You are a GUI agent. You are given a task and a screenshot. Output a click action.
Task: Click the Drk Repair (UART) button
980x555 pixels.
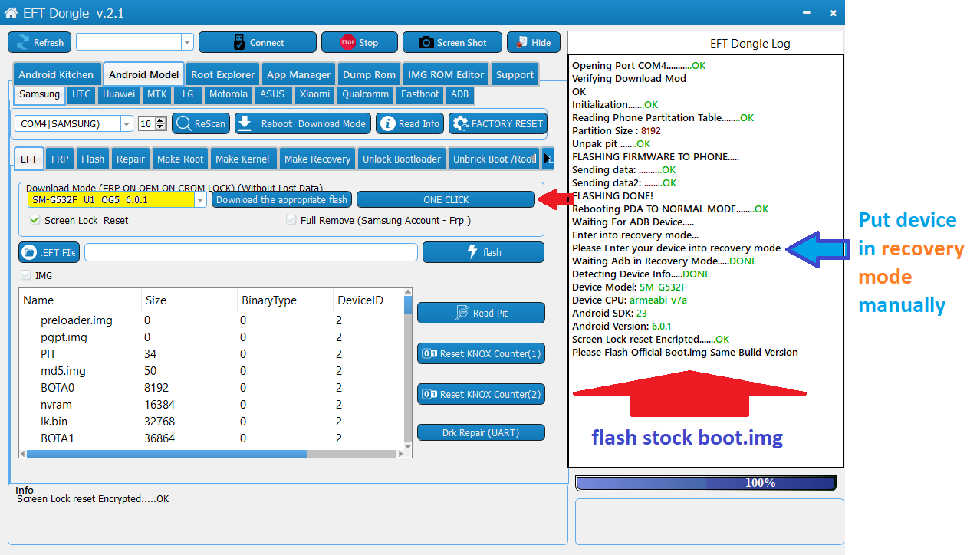click(481, 432)
